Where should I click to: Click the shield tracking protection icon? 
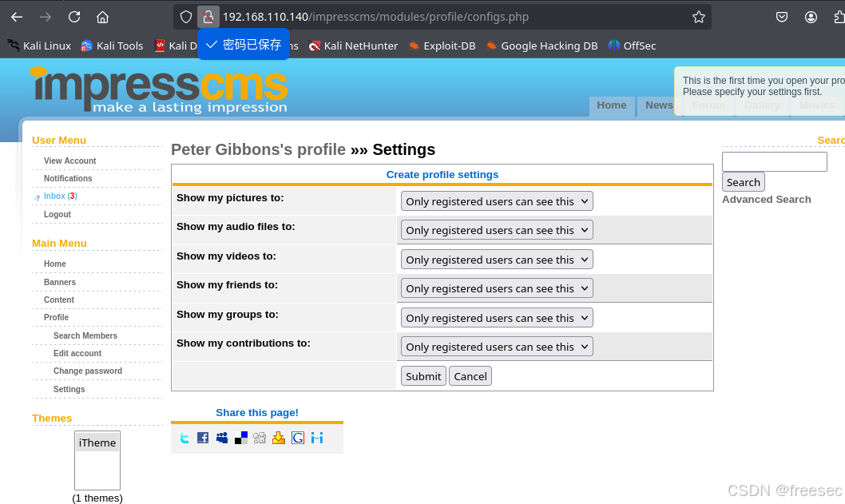point(186,17)
